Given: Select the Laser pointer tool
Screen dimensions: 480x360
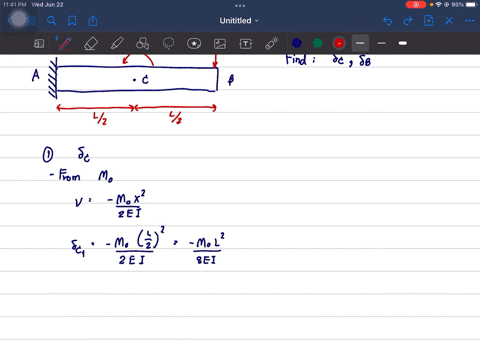Looking at the screenshot, I should 272,44.
